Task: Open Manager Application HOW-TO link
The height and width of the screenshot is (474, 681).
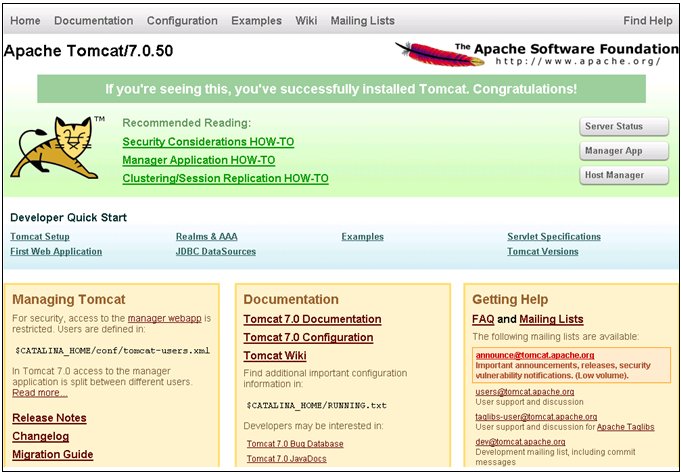Action: (198, 160)
